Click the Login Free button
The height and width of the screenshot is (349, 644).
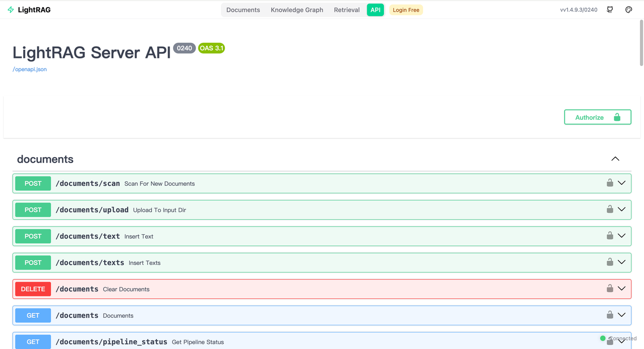click(x=406, y=10)
